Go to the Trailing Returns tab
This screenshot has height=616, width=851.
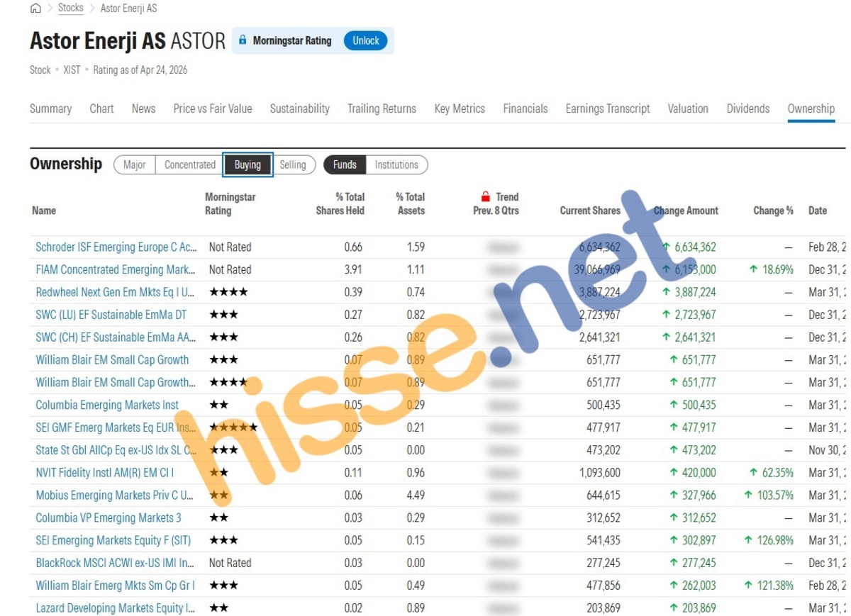tap(382, 108)
